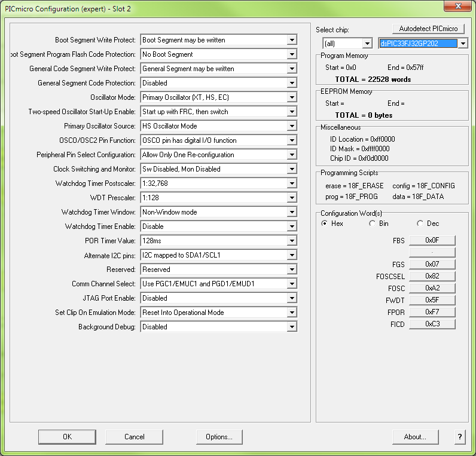The height and width of the screenshot is (456, 476).
Task: Switch configuration words to Bin
Action: coord(372,224)
